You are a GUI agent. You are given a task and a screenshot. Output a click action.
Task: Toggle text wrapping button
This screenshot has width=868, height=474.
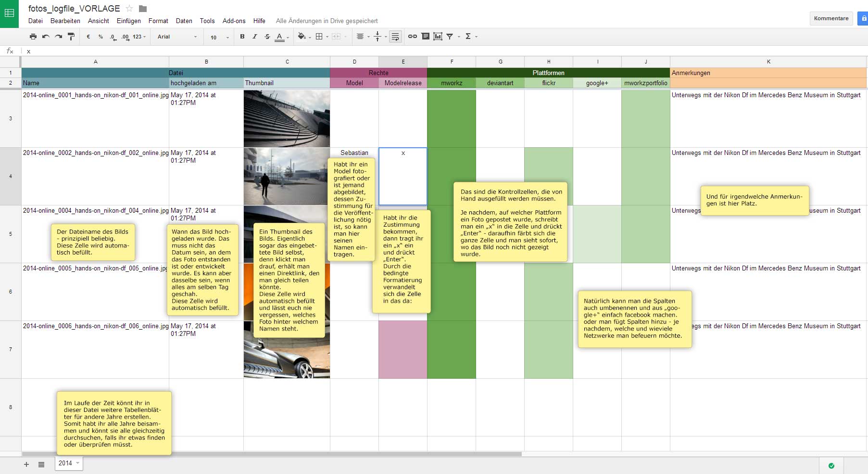395,37
